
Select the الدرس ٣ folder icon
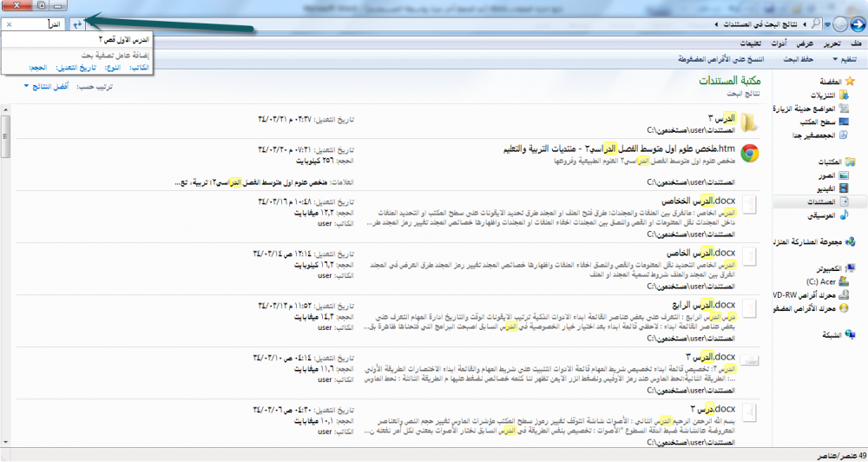coord(751,121)
